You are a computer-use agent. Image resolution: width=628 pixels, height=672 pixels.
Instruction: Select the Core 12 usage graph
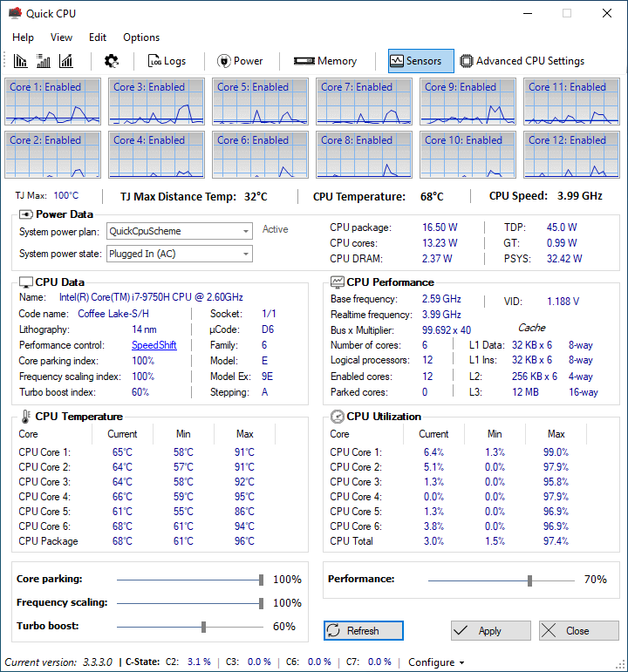pos(572,155)
